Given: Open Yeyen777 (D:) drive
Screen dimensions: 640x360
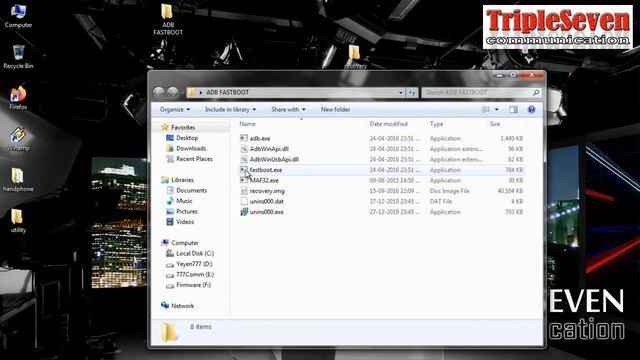Looking at the screenshot, I should click(194, 264).
